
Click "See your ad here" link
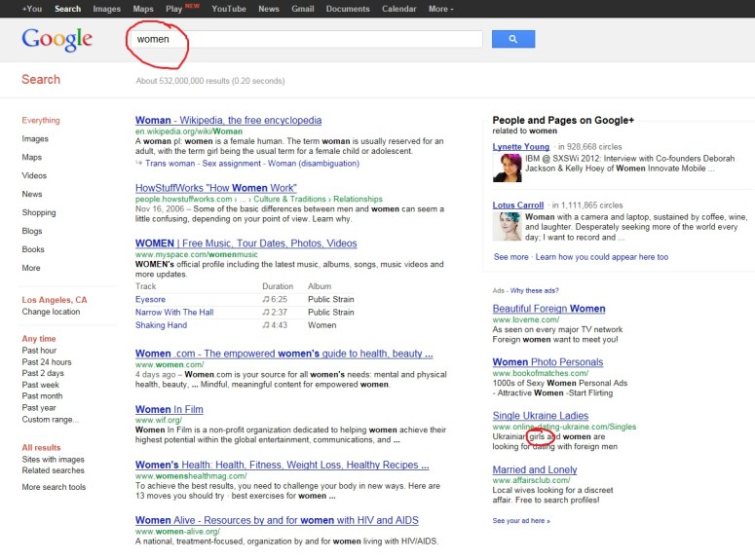click(x=521, y=521)
